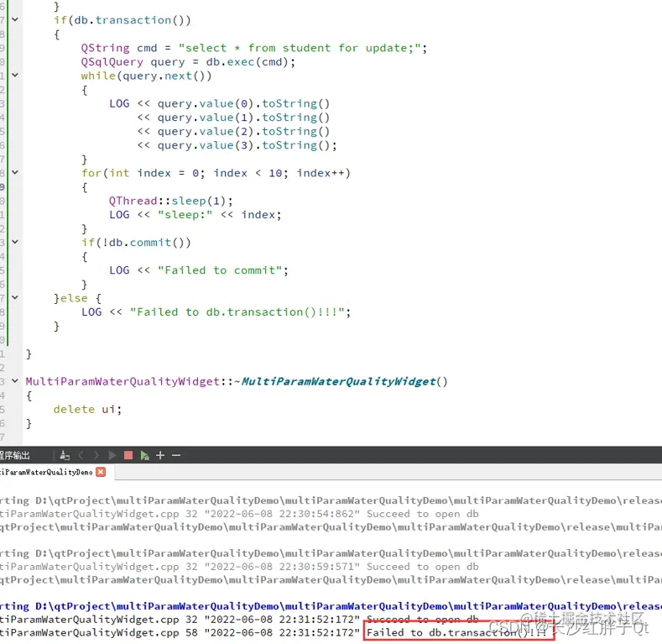Increase output font size with plus icon

(160, 455)
